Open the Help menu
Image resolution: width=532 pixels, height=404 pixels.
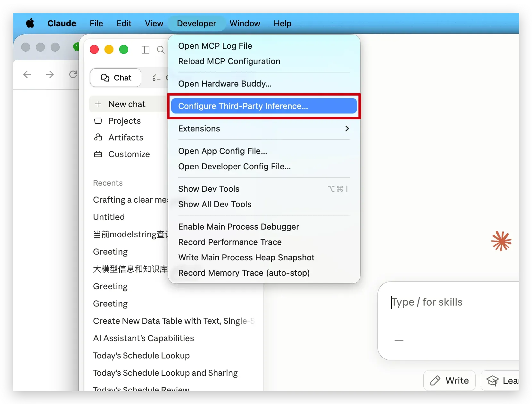[282, 23]
